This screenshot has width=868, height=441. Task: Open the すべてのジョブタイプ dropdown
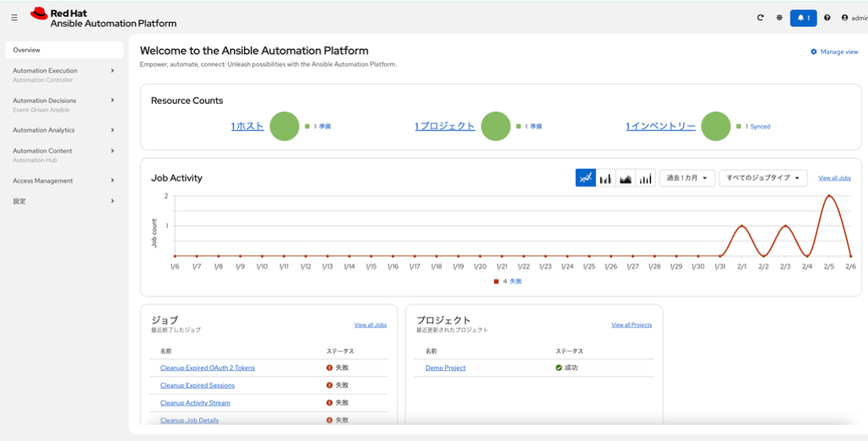[x=762, y=178]
